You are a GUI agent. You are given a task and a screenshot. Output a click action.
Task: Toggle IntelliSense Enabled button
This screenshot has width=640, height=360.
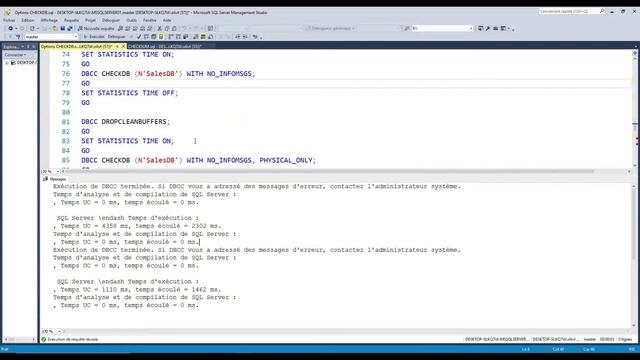tap(161, 37)
